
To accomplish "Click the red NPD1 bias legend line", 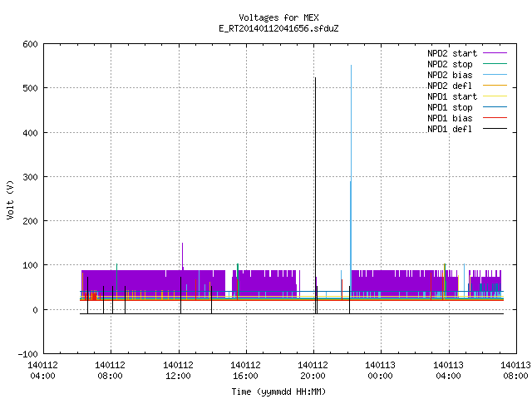I will coord(495,118).
